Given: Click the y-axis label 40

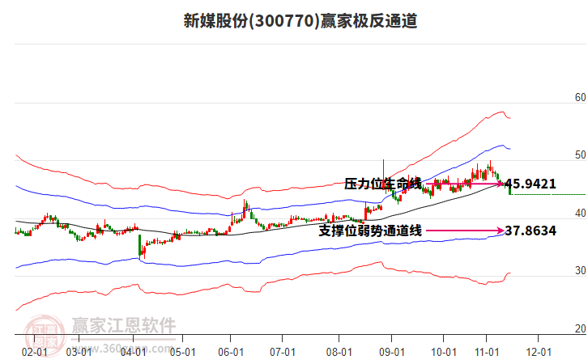Looking at the screenshot, I should point(580,213).
